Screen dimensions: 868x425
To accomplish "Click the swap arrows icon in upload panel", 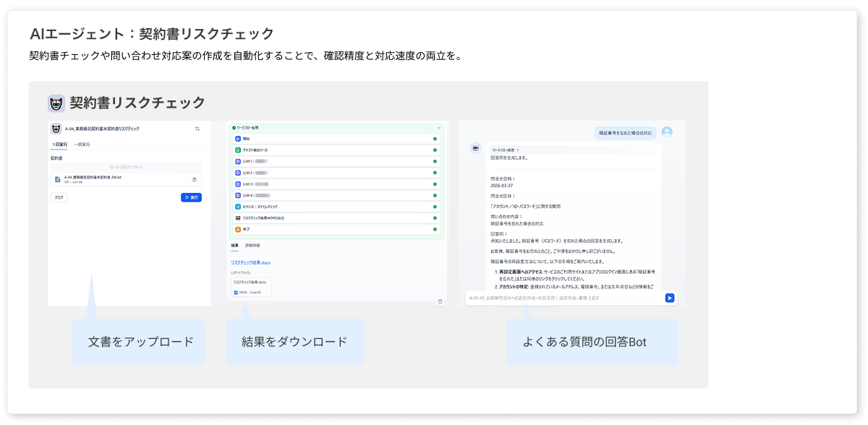I will (197, 129).
